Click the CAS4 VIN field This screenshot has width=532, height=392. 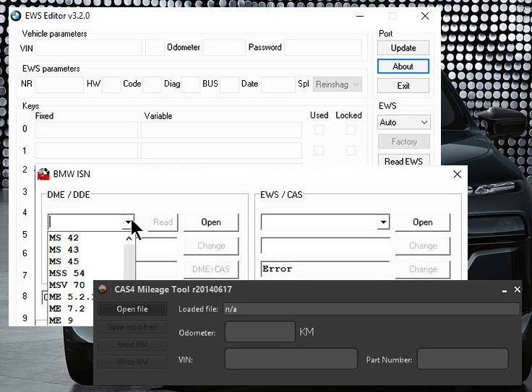[x=291, y=359]
